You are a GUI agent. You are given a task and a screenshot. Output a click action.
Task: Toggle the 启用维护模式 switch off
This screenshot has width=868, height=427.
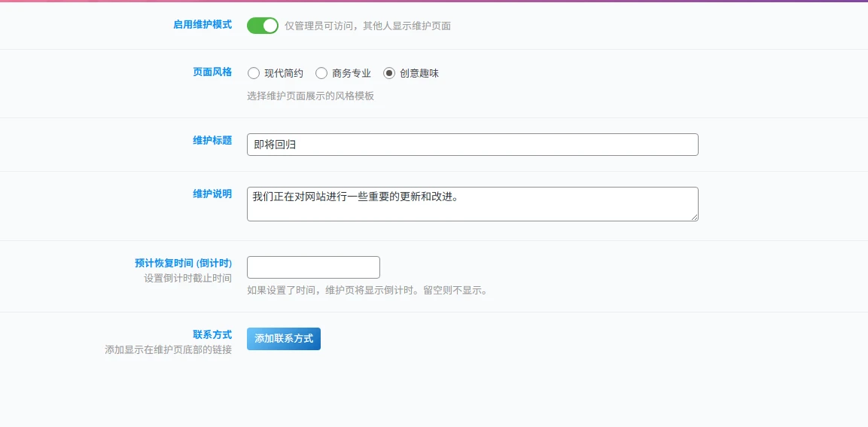262,26
